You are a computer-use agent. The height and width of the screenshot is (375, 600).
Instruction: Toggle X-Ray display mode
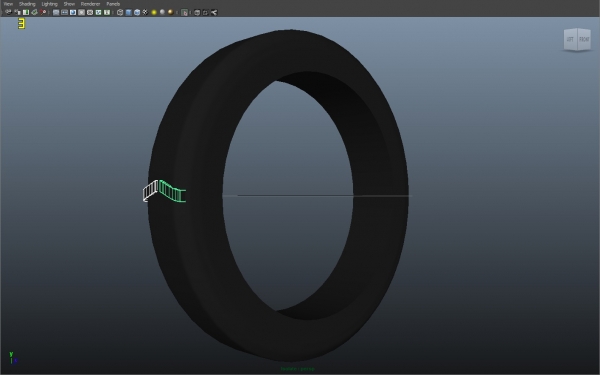click(x=197, y=12)
